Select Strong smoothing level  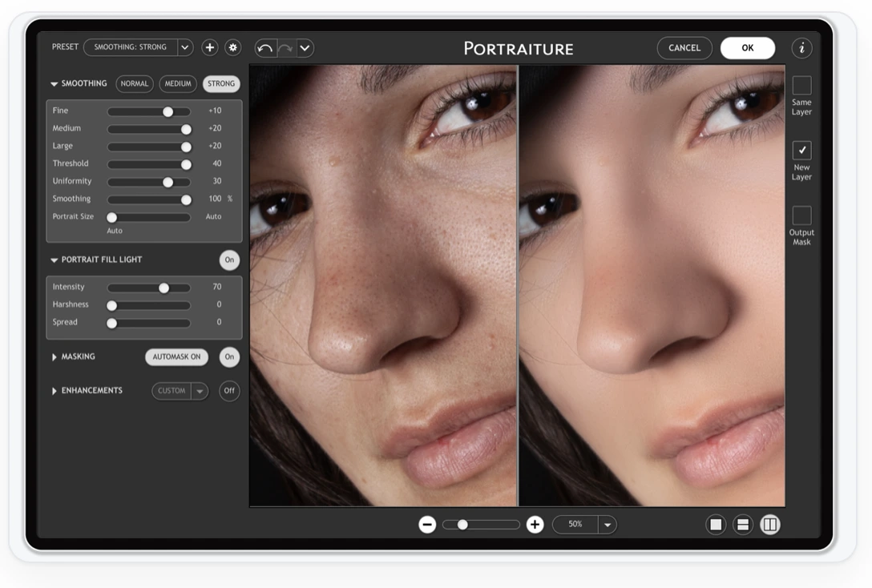pos(221,84)
